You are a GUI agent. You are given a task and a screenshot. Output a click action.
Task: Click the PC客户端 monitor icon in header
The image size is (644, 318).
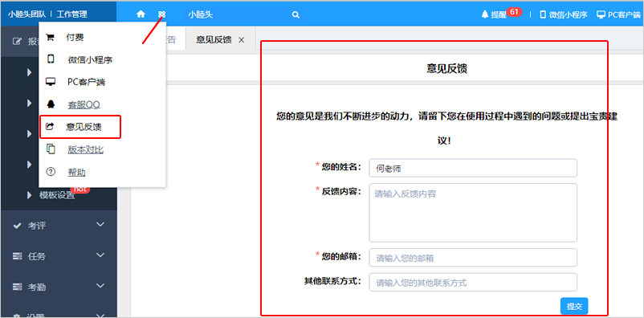[601, 14]
